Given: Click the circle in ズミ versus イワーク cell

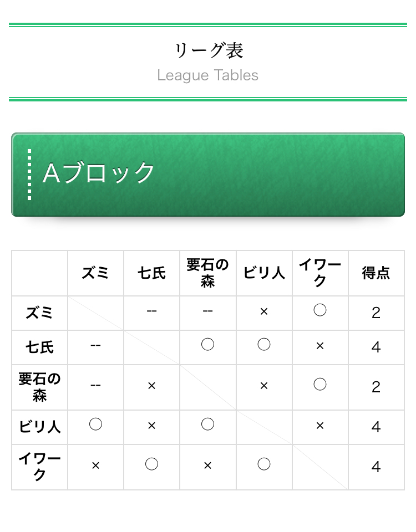Looking at the screenshot, I should (320, 310).
